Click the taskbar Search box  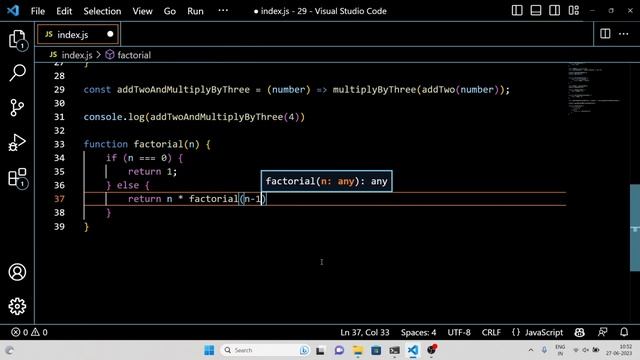click(264, 350)
